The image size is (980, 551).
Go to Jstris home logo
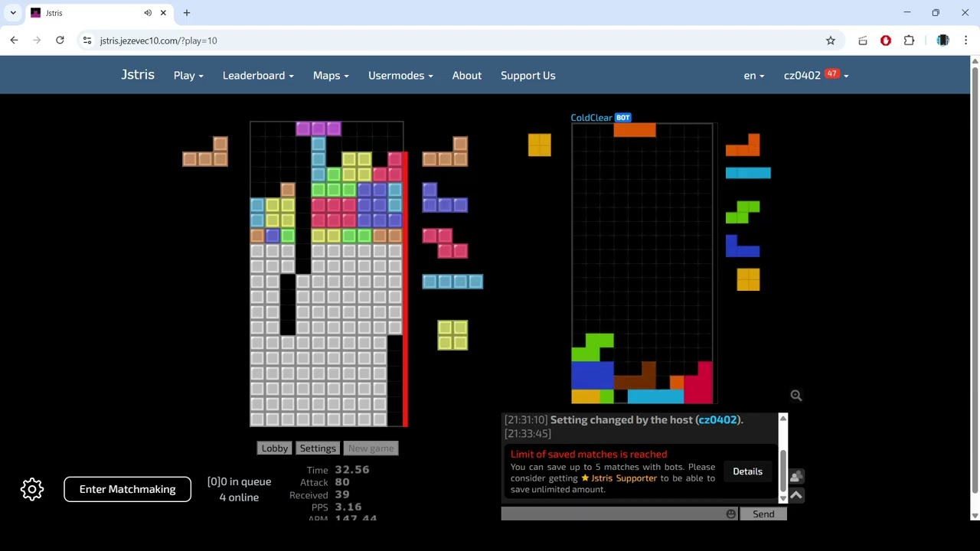138,74
